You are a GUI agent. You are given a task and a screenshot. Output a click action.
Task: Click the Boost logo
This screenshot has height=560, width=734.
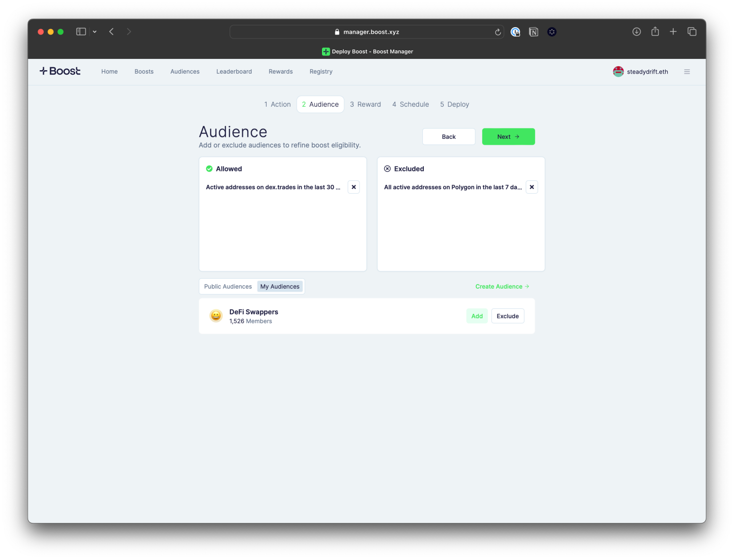coord(59,71)
